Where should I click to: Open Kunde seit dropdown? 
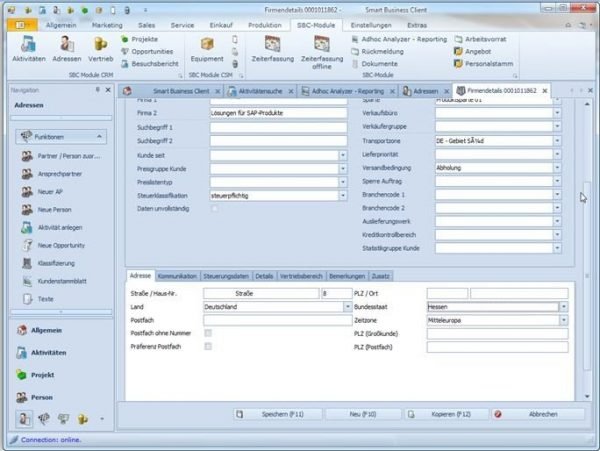pyautogui.click(x=343, y=155)
